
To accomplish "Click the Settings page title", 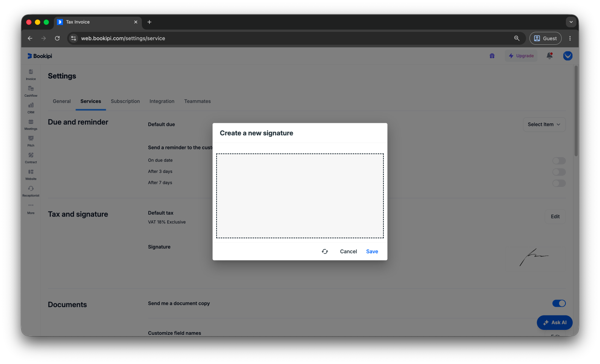I will coord(62,76).
